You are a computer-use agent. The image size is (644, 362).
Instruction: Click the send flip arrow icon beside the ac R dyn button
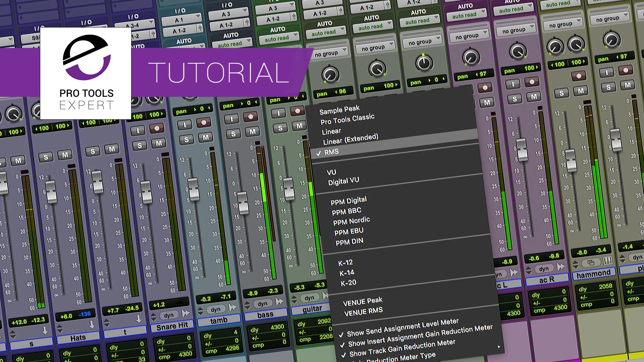tap(560, 267)
